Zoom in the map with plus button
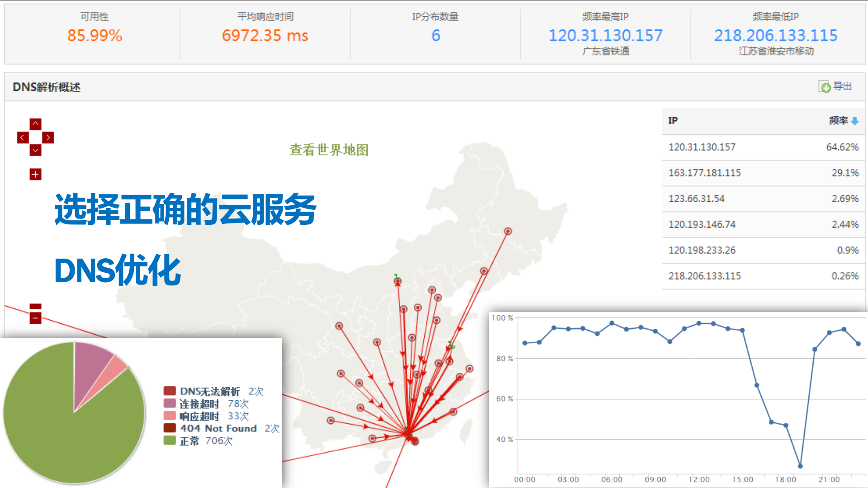 pyautogui.click(x=35, y=174)
